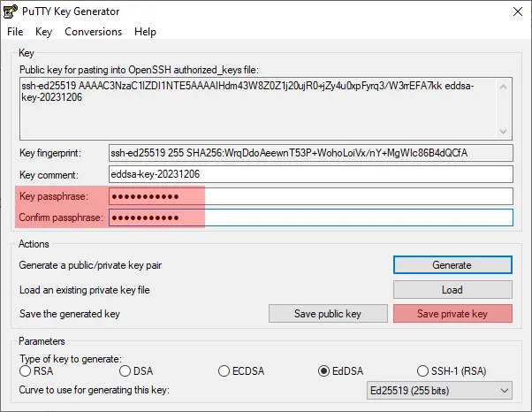Click public key box scroll up arrow
Viewport: 532px width, 412px height.
tap(504, 87)
